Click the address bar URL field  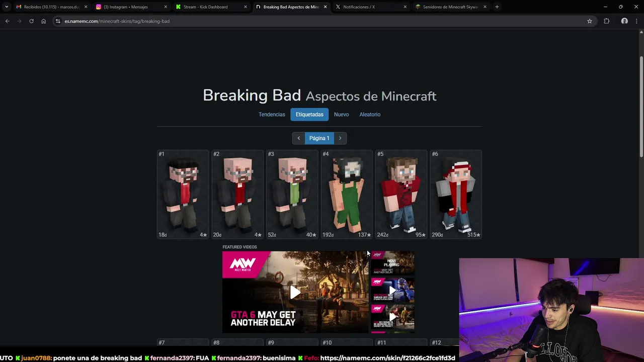[x=322, y=21]
